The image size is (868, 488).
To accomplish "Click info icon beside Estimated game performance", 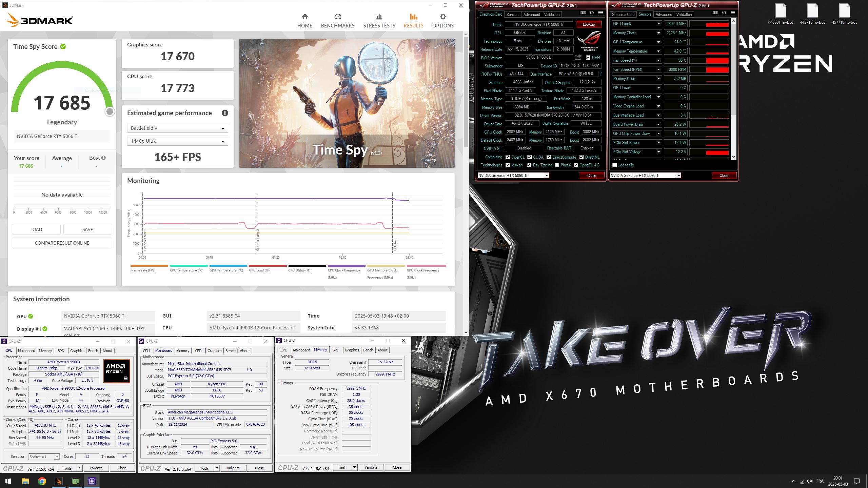I will point(225,113).
